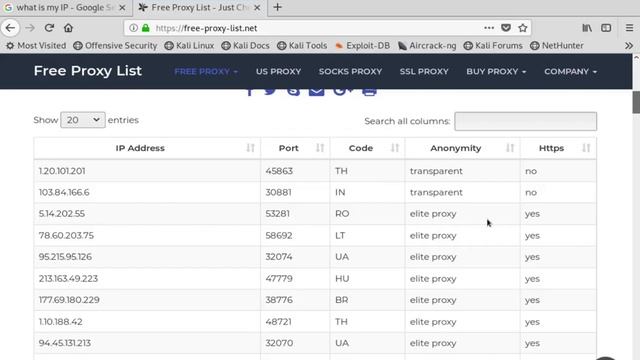Viewport: 640px width, 360px height.
Task: Show site information icon in address bar
Action: [x=133, y=28]
